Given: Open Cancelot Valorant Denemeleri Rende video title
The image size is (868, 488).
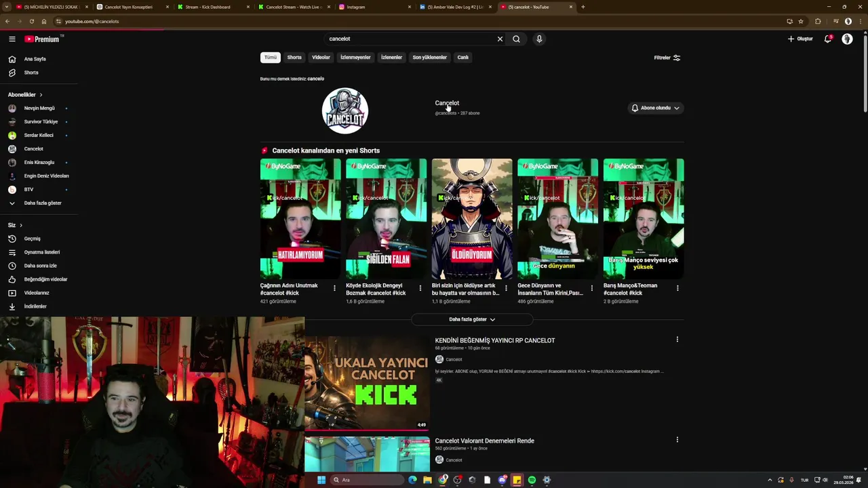Looking at the screenshot, I should [x=484, y=441].
